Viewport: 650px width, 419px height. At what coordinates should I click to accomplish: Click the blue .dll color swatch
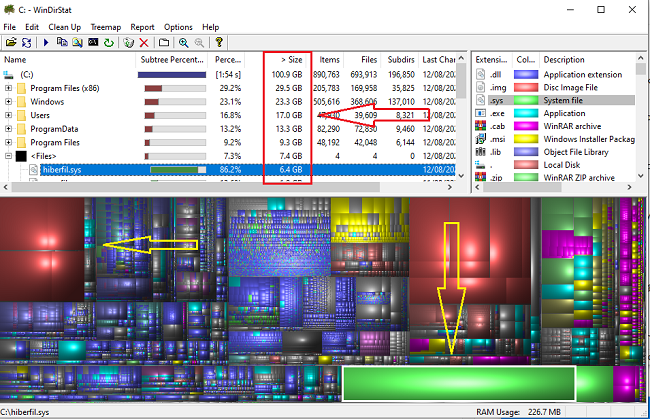tap(526, 75)
